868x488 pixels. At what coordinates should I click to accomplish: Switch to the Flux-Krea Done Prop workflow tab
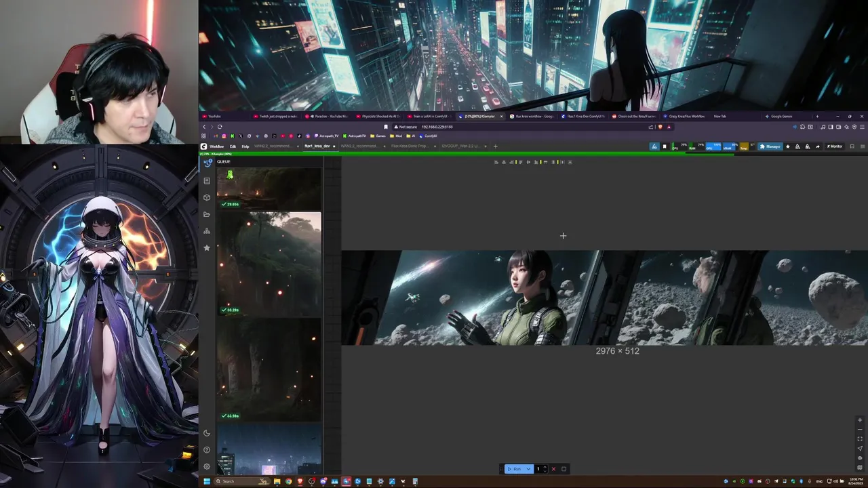pos(410,146)
